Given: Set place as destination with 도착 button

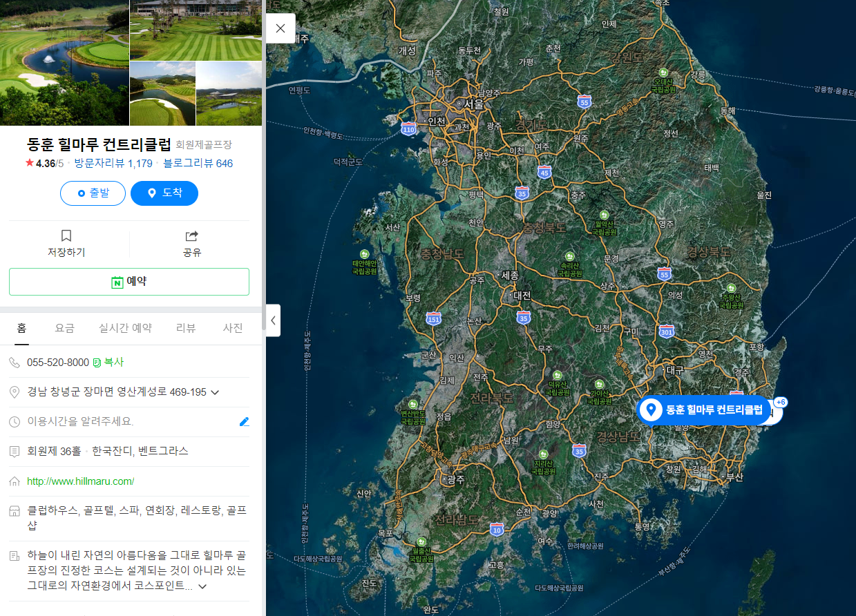Looking at the screenshot, I should pyautogui.click(x=164, y=193).
